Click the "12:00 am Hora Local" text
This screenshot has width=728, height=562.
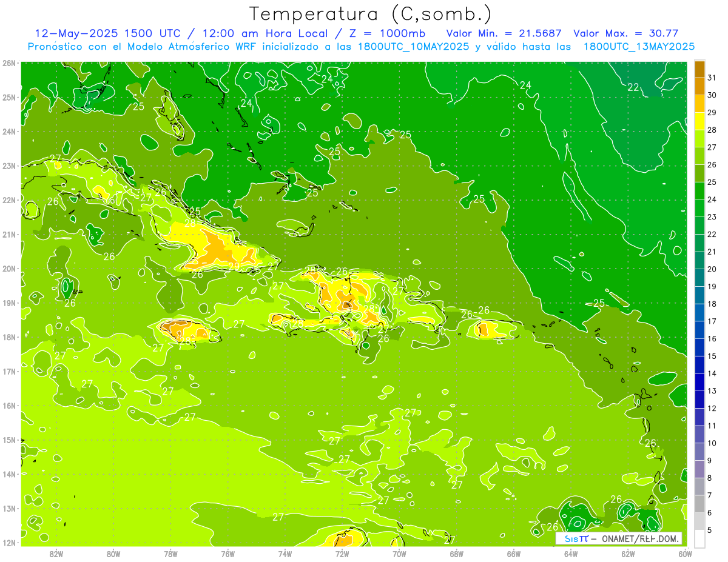[264, 33]
